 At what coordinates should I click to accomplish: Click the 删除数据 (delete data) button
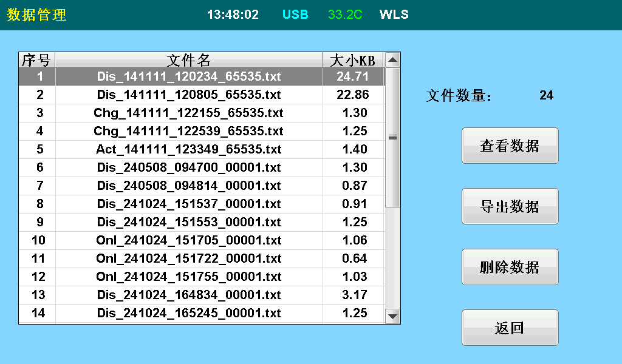tap(510, 267)
